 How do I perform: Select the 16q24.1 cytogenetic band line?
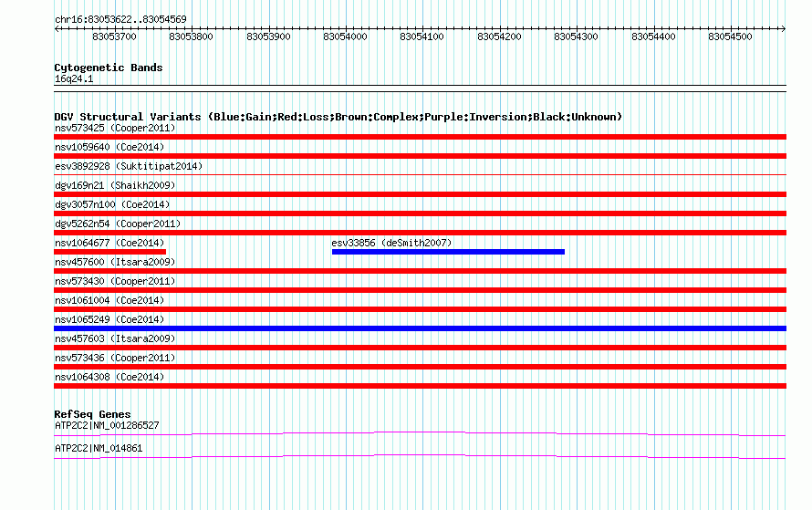[420, 88]
